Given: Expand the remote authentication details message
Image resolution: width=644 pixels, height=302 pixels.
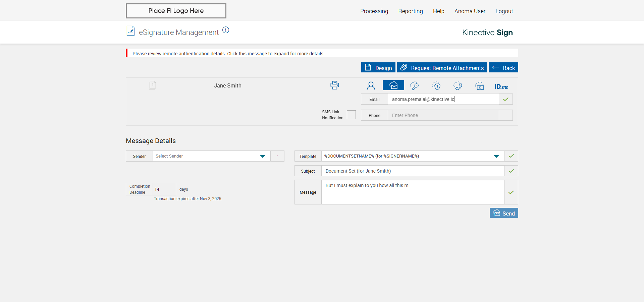Looking at the screenshot, I should point(228,54).
